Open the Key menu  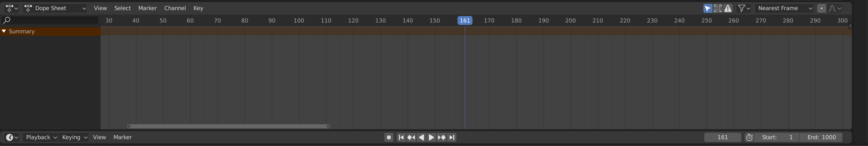198,8
